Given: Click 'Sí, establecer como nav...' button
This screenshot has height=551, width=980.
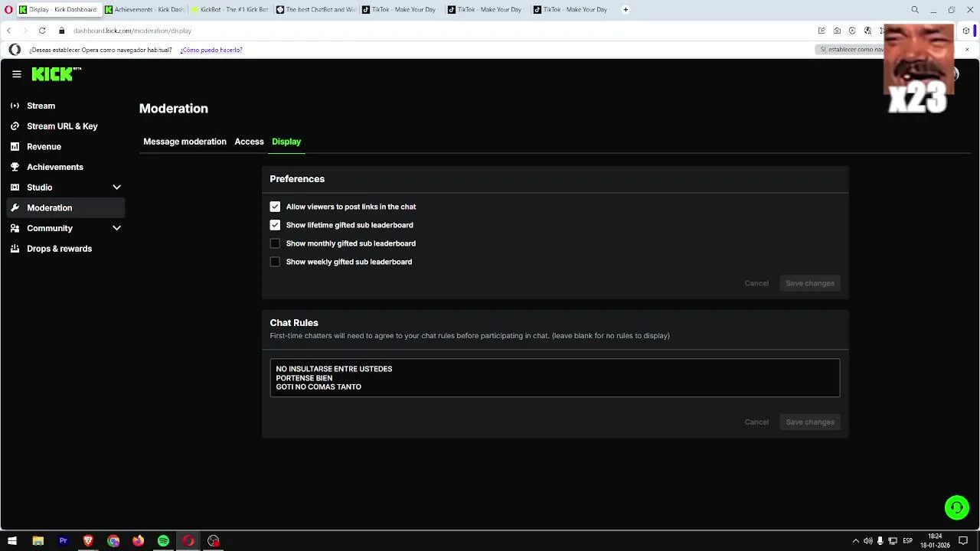Looking at the screenshot, I should click(850, 50).
